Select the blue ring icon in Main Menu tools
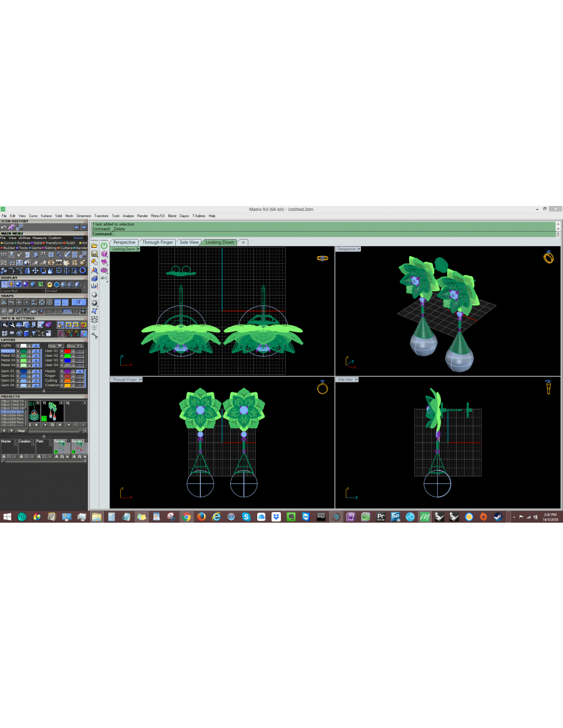 tap(83, 270)
